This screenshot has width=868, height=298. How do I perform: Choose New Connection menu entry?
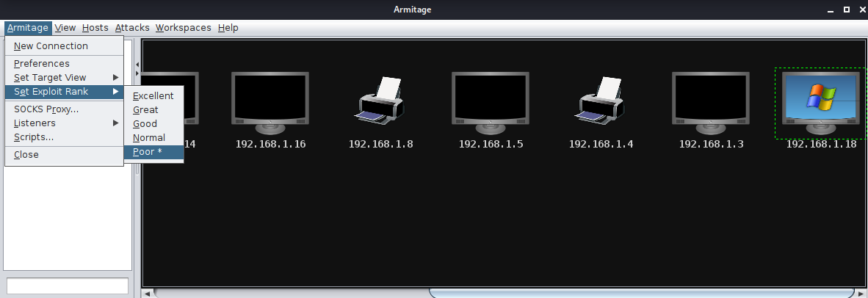pyautogui.click(x=64, y=46)
